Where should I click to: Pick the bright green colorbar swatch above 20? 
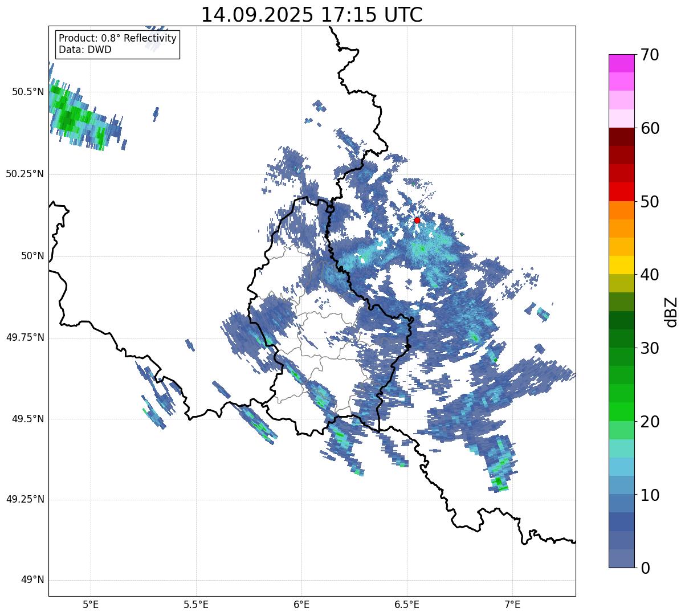click(x=621, y=412)
